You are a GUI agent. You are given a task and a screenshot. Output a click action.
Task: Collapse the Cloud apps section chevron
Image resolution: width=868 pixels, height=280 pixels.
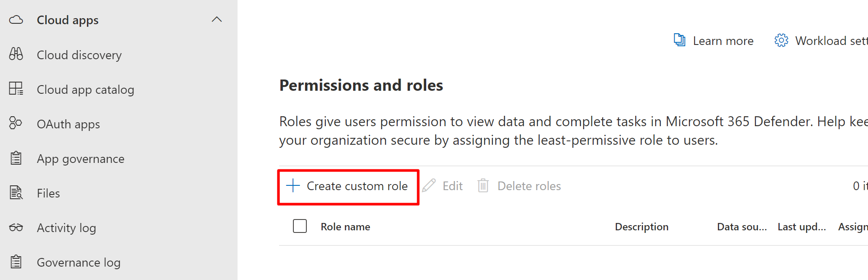[x=217, y=19]
